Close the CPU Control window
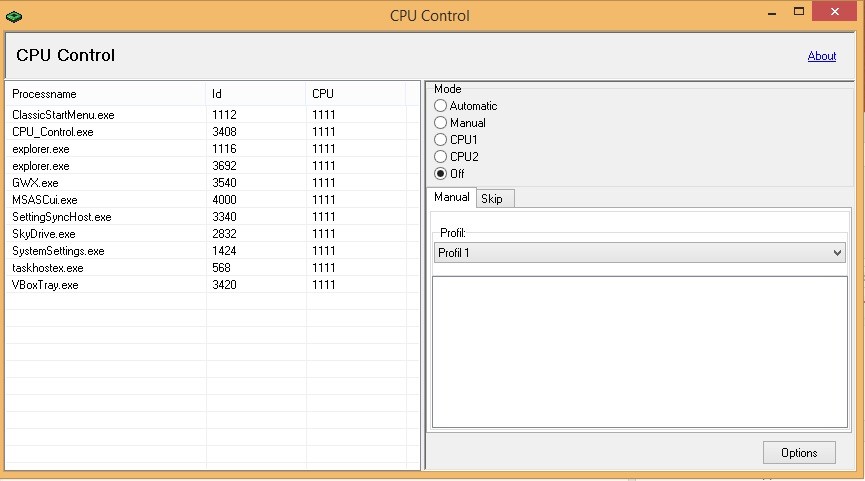Image resolution: width=865 pixels, height=481 pixels. click(834, 12)
